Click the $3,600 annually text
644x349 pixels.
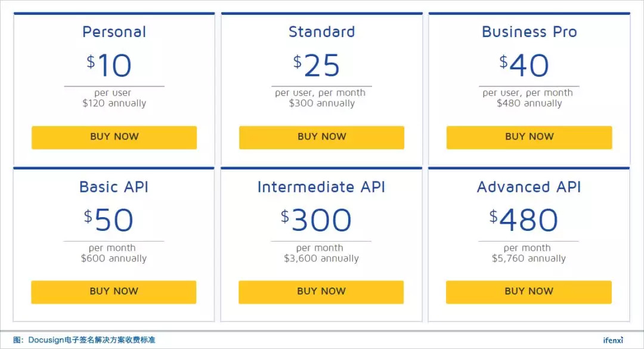[321, 259]
